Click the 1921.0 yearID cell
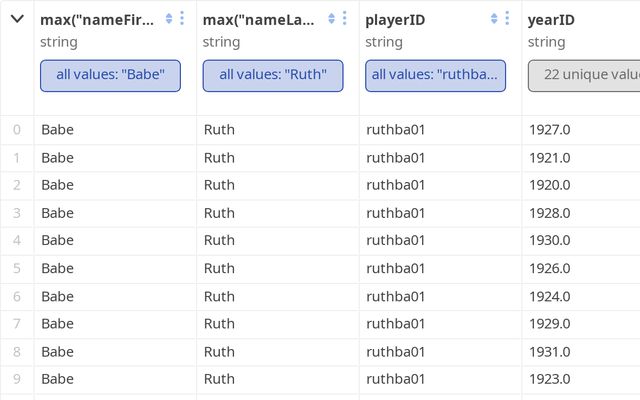 [x=552, y=157]
